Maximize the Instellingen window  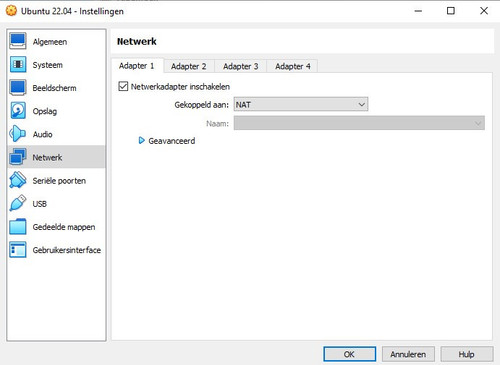point(451,11)
